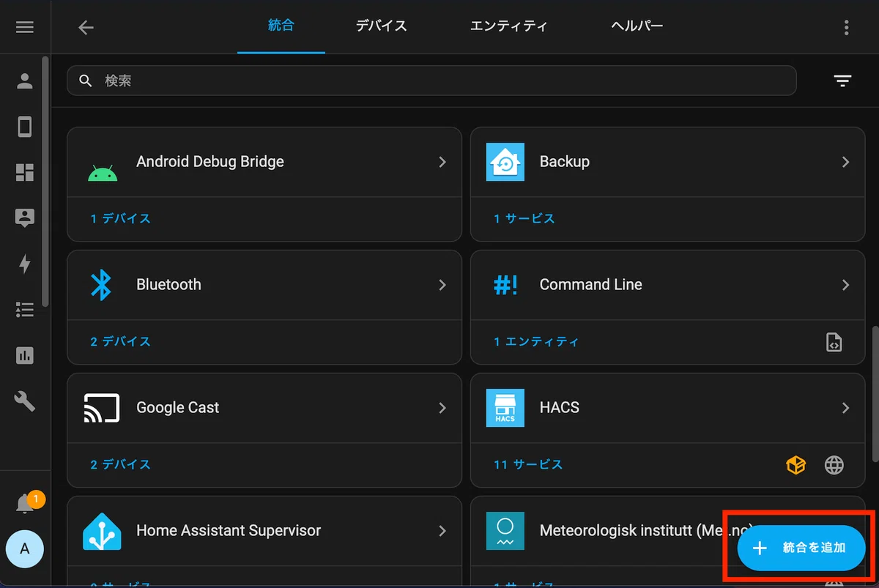Expand Google Cast chevron

tap(442, 408)
